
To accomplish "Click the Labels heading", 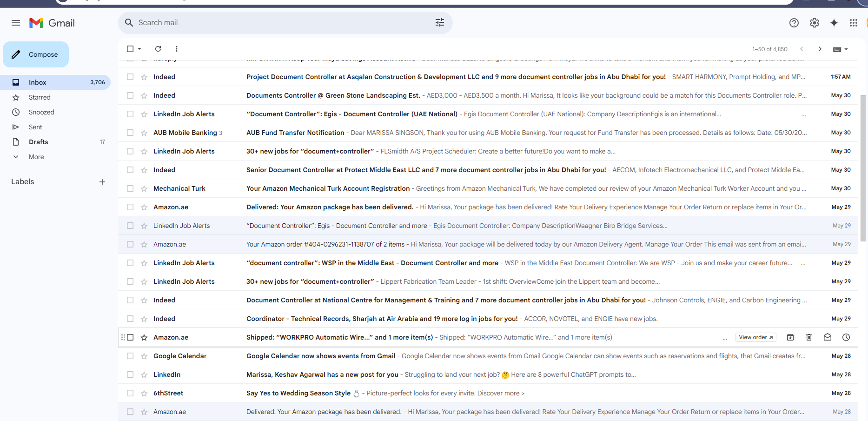I will pyautogui.click(x=23, y=182).
